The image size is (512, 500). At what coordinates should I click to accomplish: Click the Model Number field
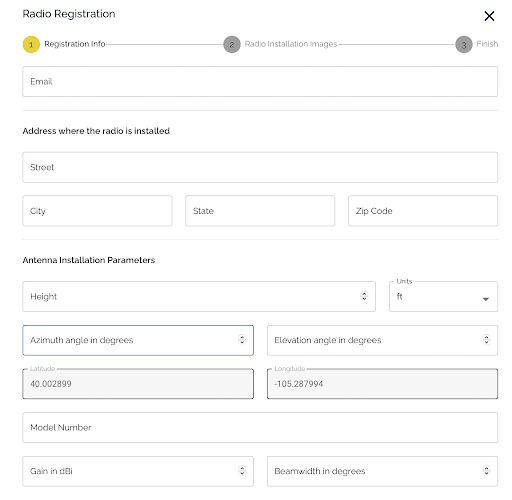(x=260, y=427)
